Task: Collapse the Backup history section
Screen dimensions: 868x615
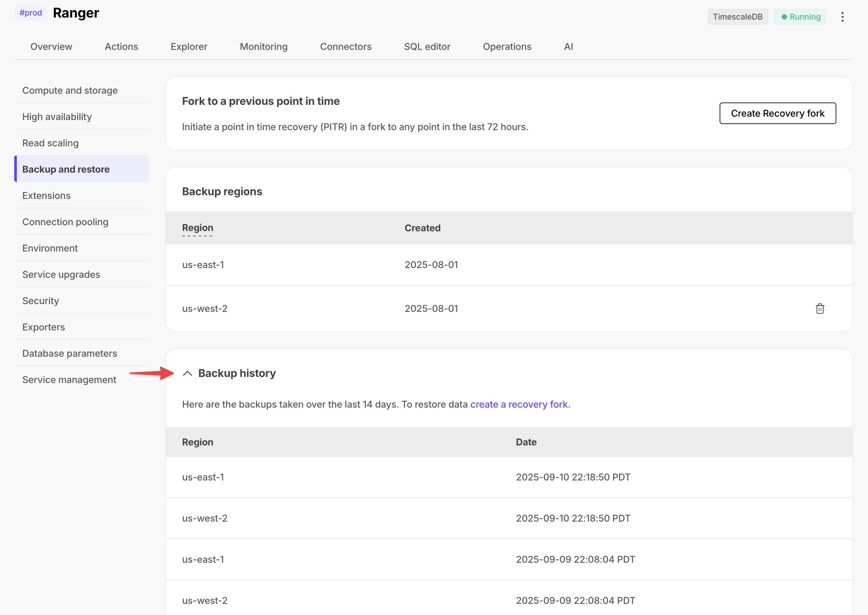Action: click(x=187, y=373)
